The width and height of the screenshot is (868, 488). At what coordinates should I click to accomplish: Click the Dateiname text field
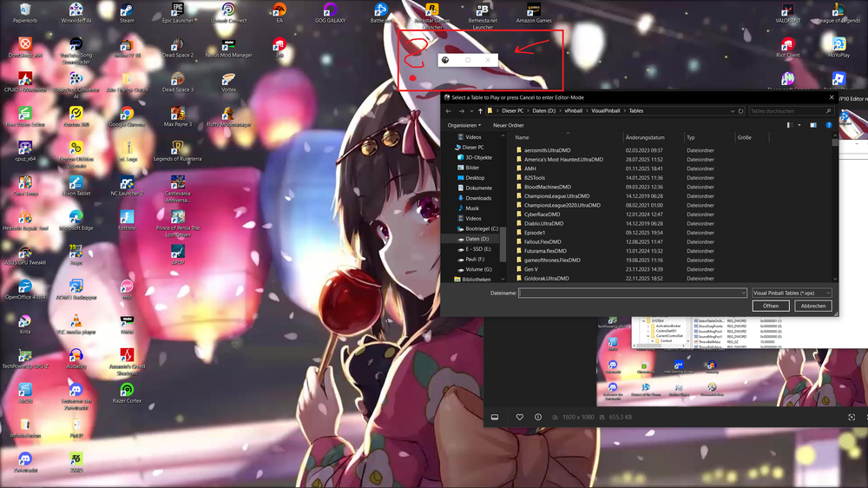(632, 293)
